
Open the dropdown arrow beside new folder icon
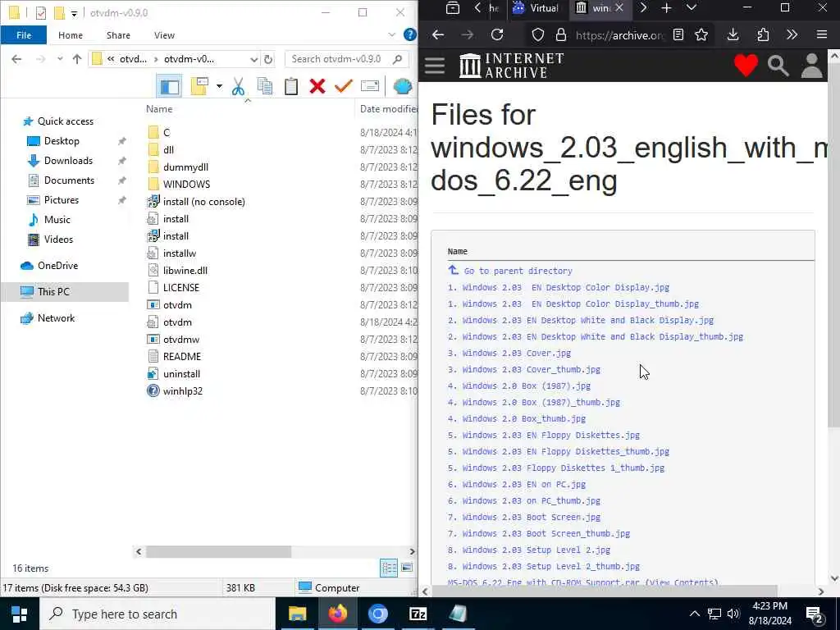[219, 86]
